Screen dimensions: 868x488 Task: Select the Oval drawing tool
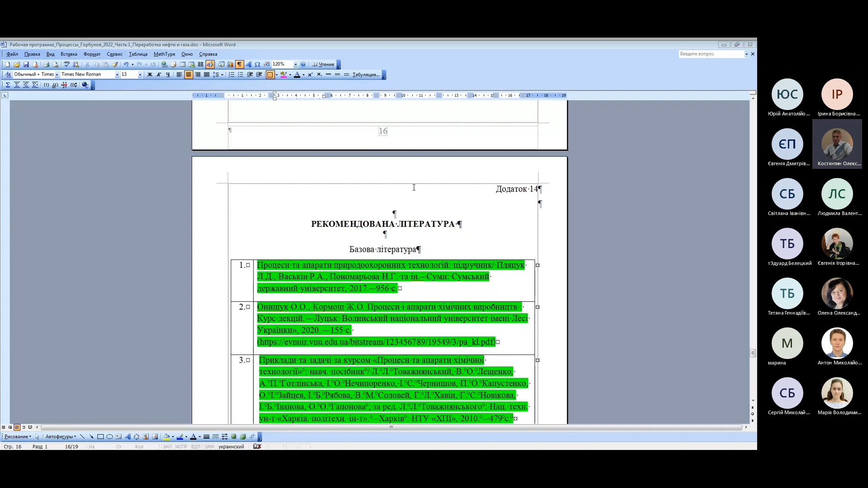click(110, 437)
